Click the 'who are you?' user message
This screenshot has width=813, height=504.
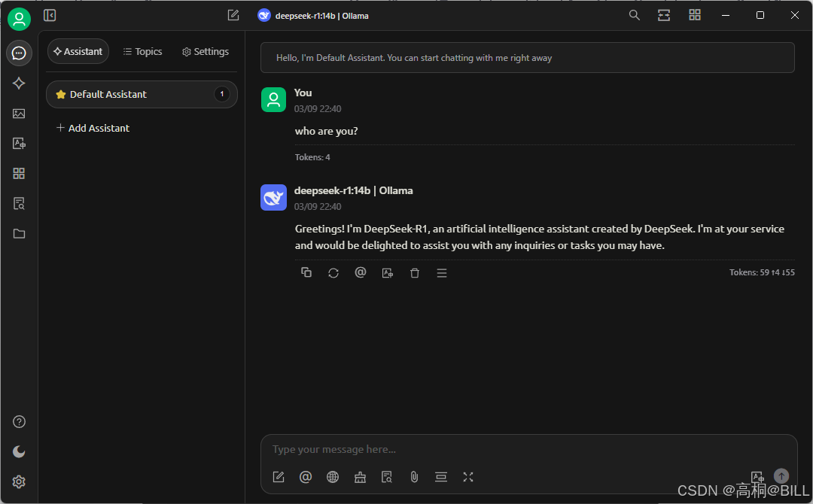(326, 131)
